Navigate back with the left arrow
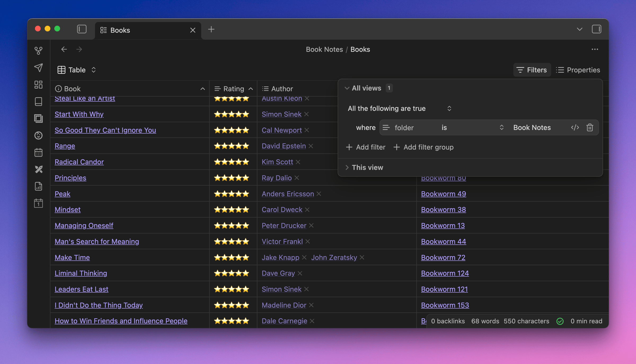The image size is (636, 364). pyautogui.click(x=64, y=49)
